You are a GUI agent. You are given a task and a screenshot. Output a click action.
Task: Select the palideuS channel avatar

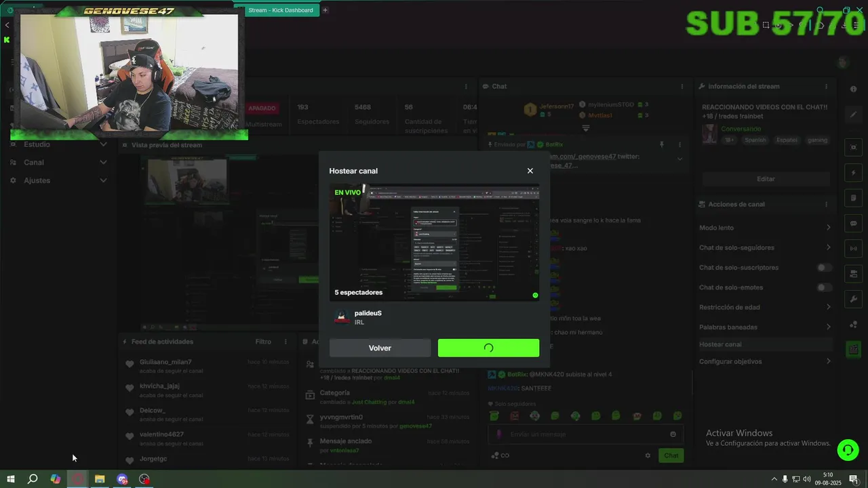342,317
